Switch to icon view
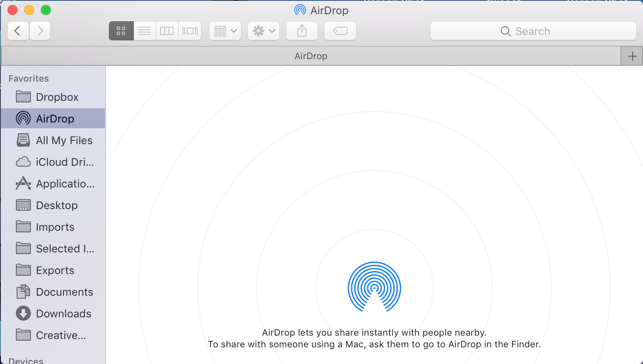This screenshot has width=643, height=364. pos(121,31)
